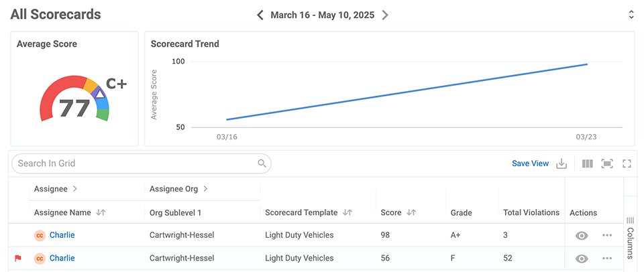Open Charlie assignee link in first row
This screenshot has height=272, width=644.
pyautogui.click(x=62, y=235)
